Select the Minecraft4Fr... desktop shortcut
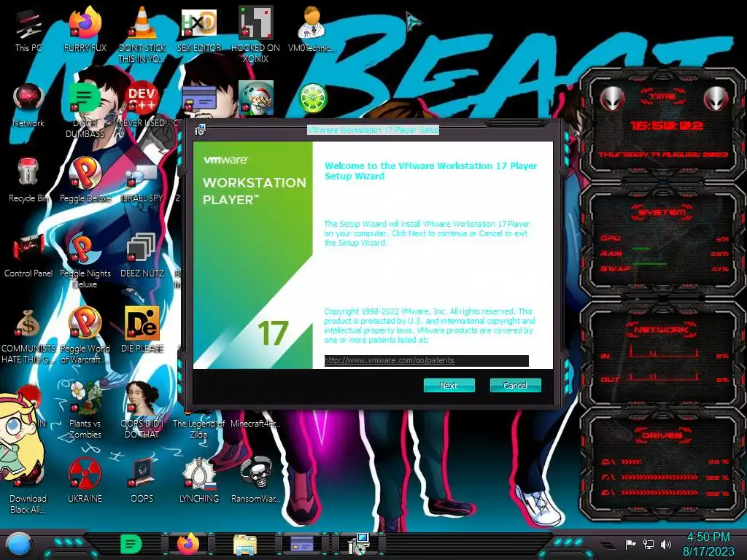747x560 pixels. (256, 424)
